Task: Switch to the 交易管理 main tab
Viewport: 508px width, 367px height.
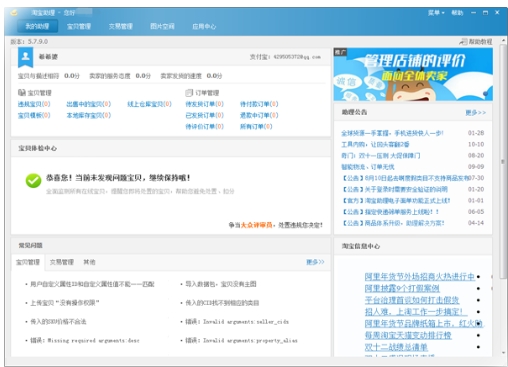Action: [121, 26]
